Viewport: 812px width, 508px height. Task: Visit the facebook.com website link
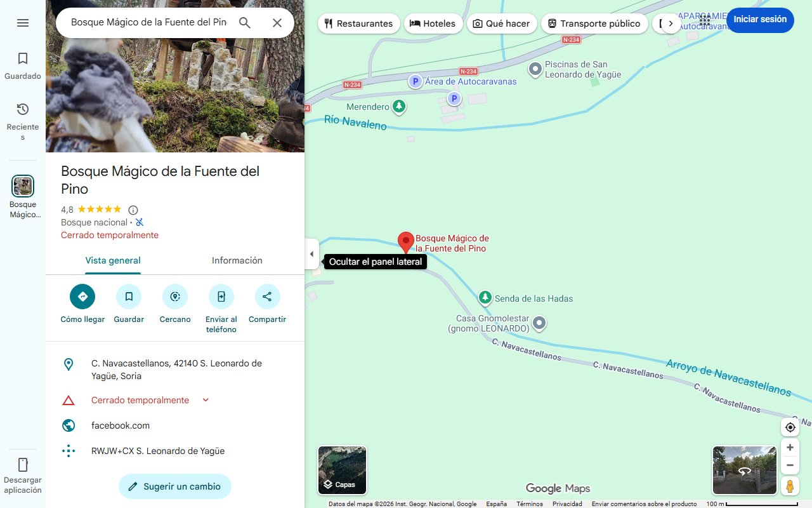click(x=121, y=425)
